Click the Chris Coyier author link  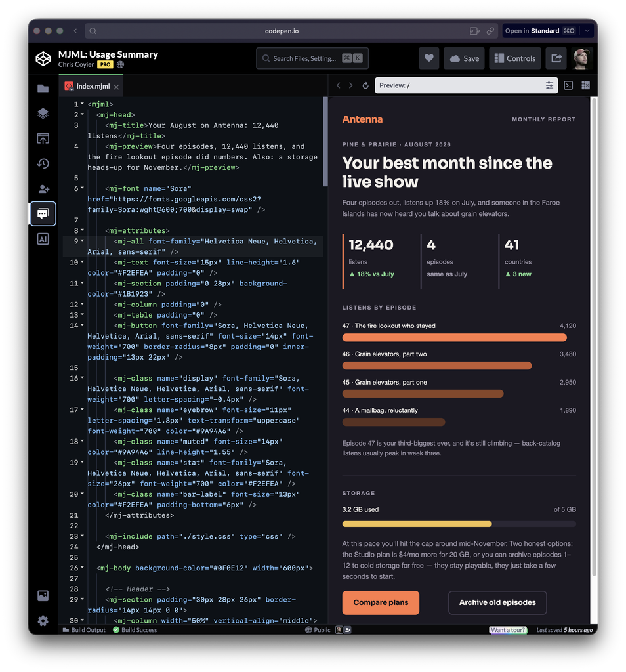tap(76, 64)
